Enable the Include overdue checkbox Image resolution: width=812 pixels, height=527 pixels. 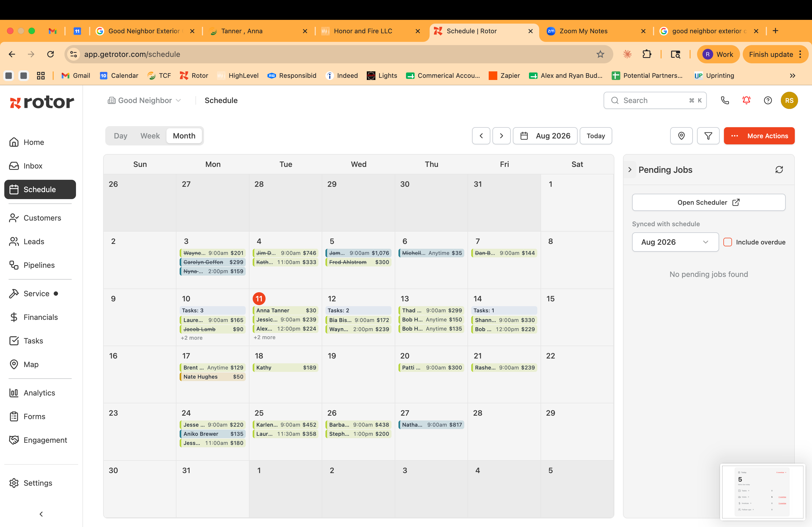pyautogui.click(x=728, y=242)
